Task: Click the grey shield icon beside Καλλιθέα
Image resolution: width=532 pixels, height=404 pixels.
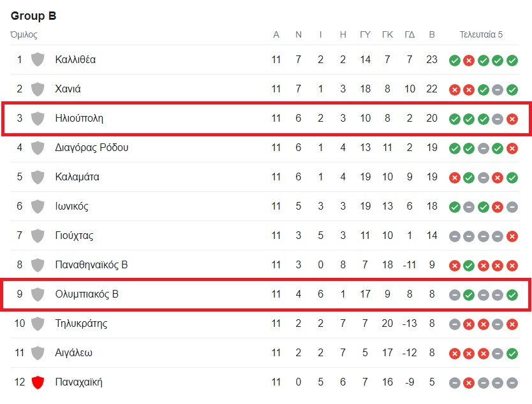Action: pos(38,60)
